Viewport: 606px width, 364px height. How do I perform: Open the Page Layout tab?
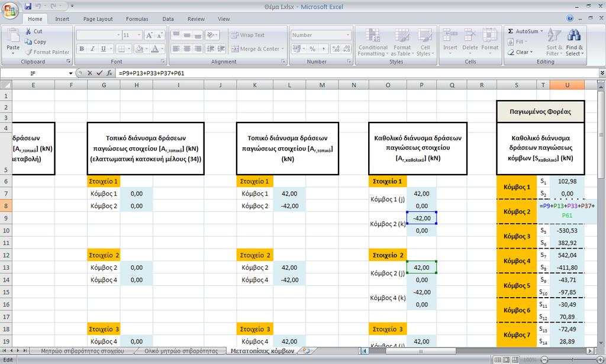coord(98,19)
